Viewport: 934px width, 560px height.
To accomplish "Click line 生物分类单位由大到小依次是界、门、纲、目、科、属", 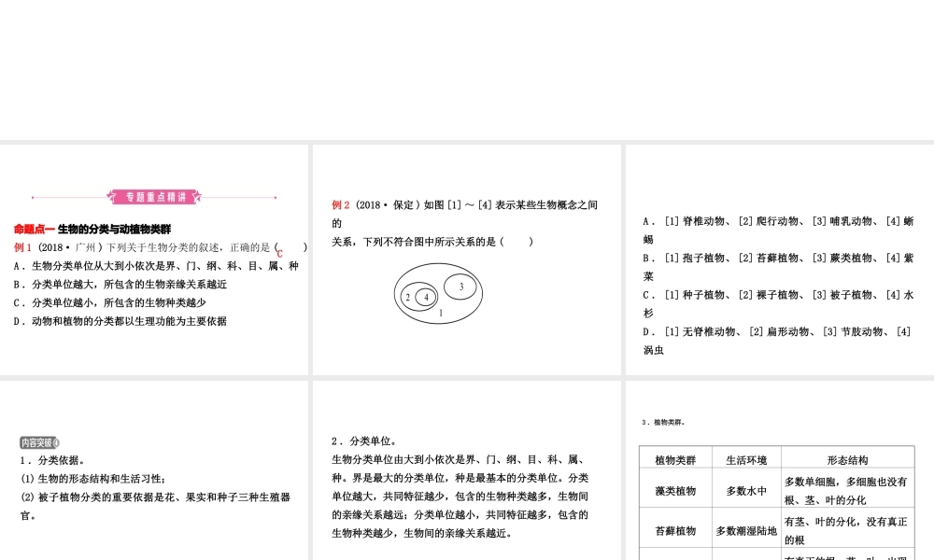I will pyautogui.click(x=459, y=460).
